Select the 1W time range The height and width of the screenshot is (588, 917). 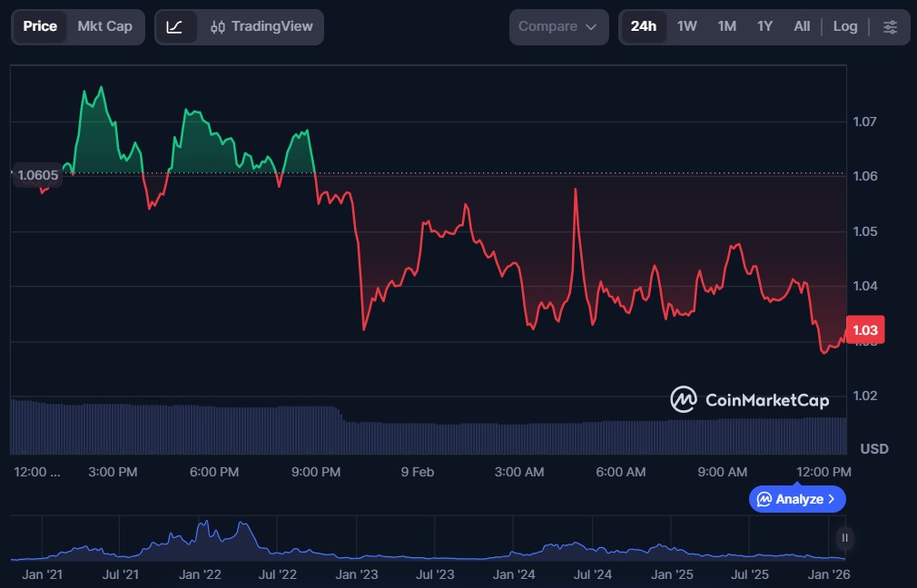(687, 26)
